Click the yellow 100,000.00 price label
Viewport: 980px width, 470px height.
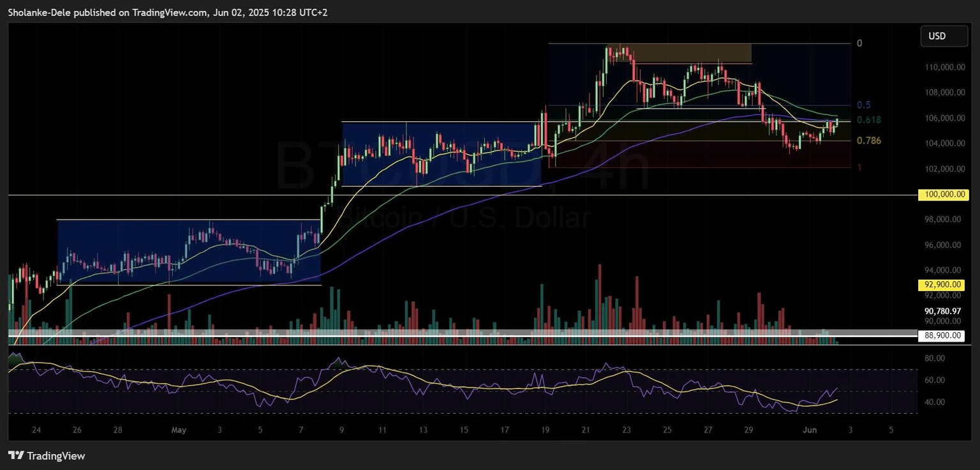(x=942, y=195)
